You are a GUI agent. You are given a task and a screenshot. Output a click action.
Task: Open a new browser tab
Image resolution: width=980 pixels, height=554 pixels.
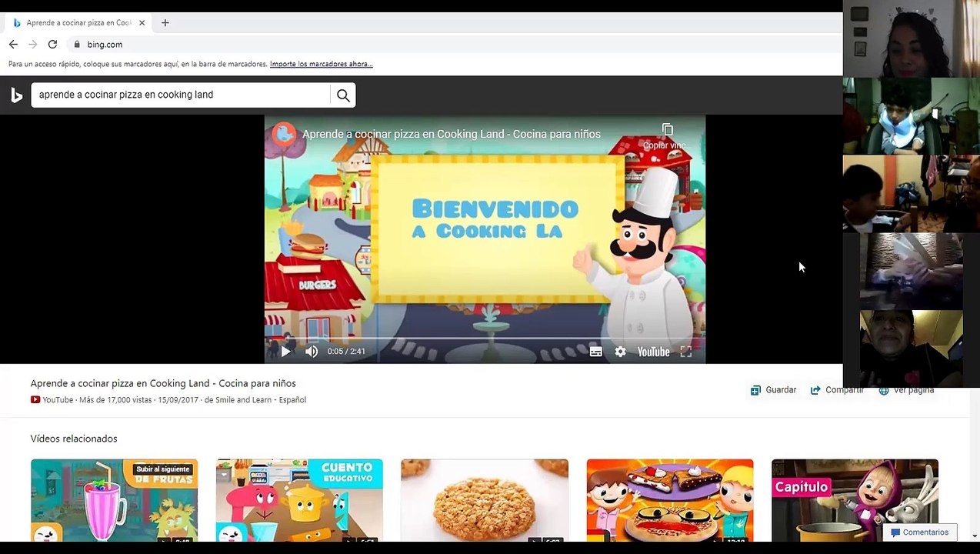tap(165, 23)
